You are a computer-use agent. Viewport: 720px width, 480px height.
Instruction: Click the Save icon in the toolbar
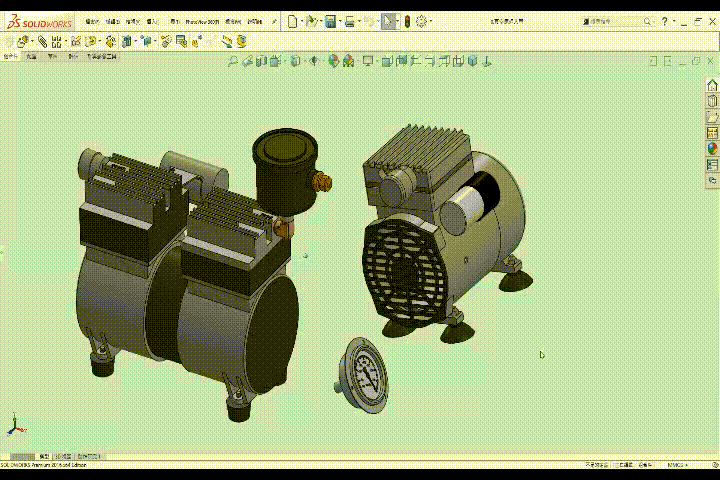point(330,21)
